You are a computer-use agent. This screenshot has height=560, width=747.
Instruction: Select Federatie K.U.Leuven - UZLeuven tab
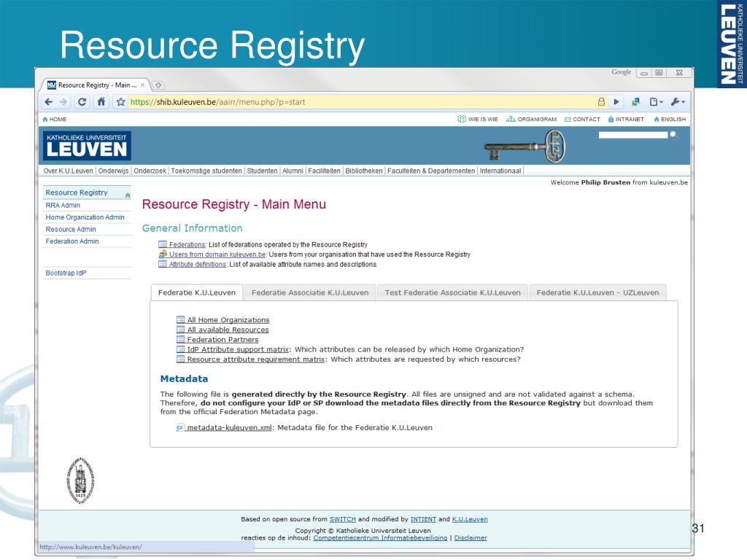tap(597, 292)
